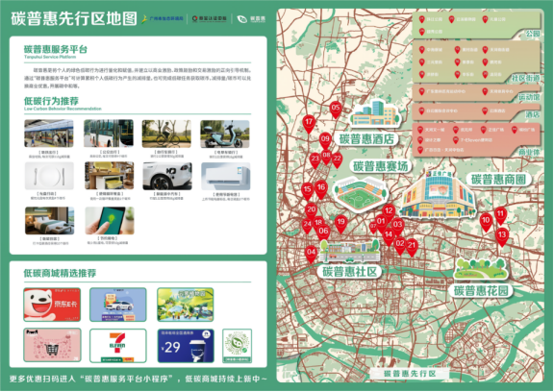Click the mini-program QR code
554x392 pixels.
[237, 346]
